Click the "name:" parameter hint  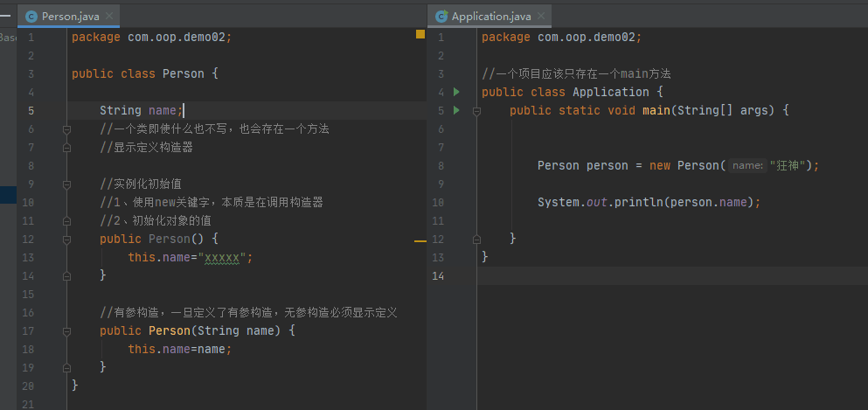coord(747,166)
